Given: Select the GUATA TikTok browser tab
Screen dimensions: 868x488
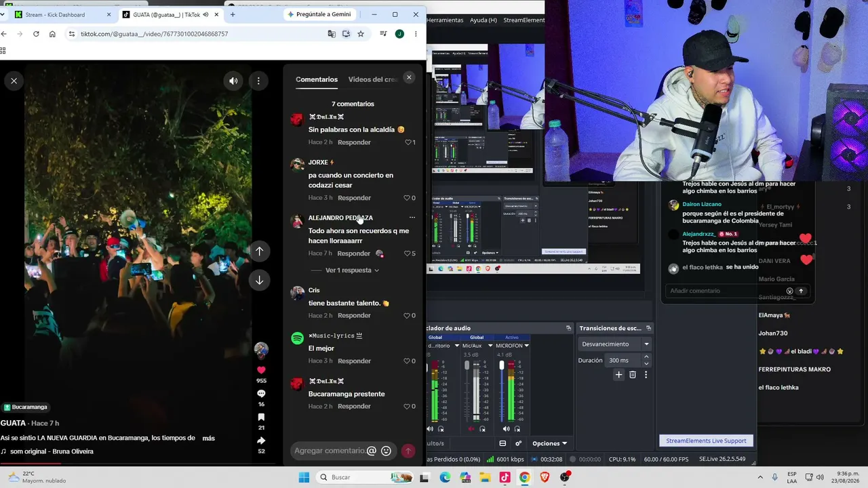Looking at the screenshot, I should pos(170,14).
